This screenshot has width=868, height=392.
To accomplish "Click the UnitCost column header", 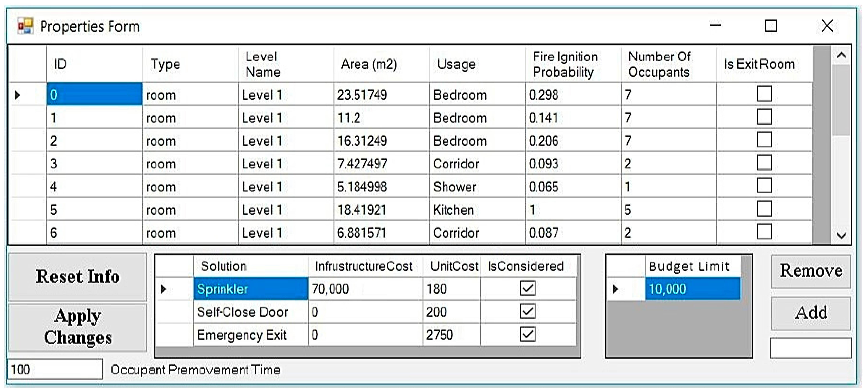I will tap(454, 266).
